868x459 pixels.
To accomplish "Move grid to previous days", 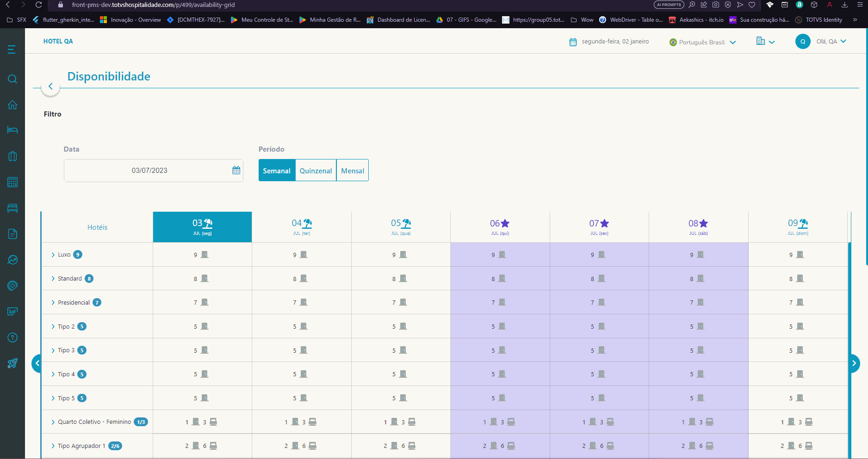I will [x=37, y=363].
